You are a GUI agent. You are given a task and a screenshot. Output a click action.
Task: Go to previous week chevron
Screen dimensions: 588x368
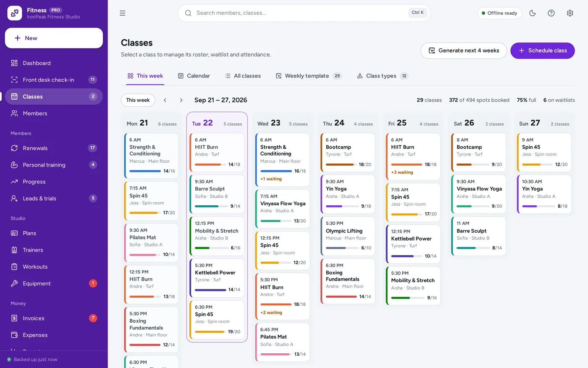(x=165, y=100)
